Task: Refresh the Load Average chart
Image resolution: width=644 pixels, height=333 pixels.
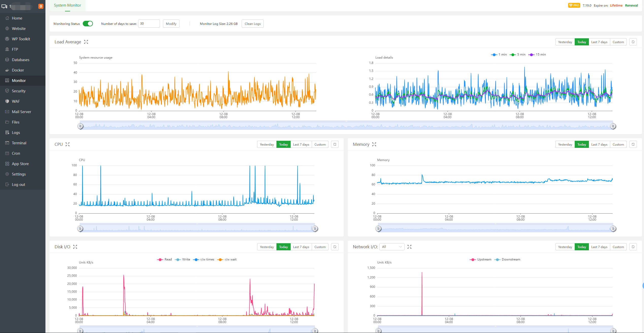Action: click(633, 42)
